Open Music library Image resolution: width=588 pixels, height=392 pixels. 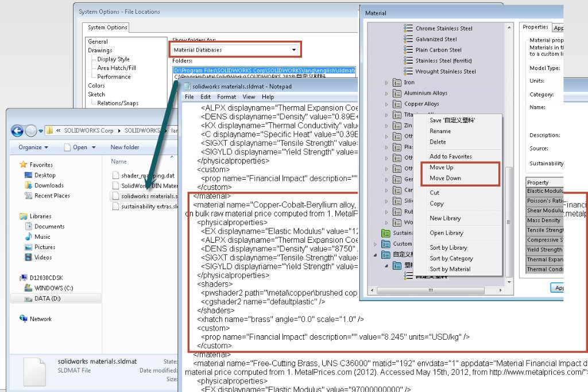pos(42,237)
